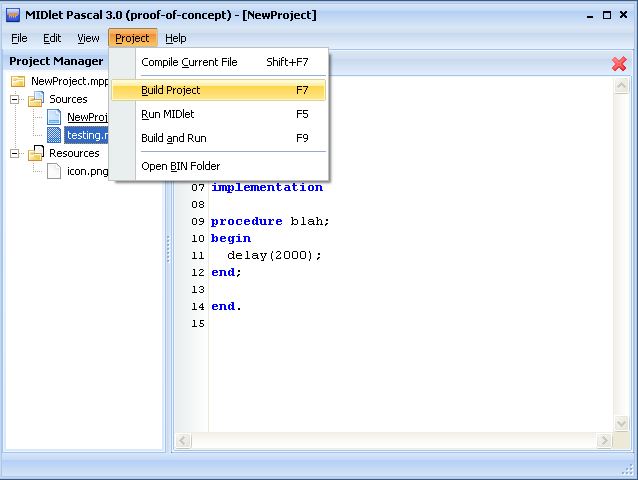638x480 pixels.
Task: Place cursor on 'begin' line
Action: tap(231, 239)
